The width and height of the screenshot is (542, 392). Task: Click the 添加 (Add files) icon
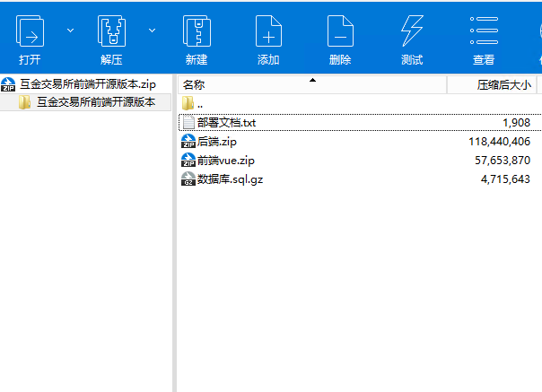[268, 31]
